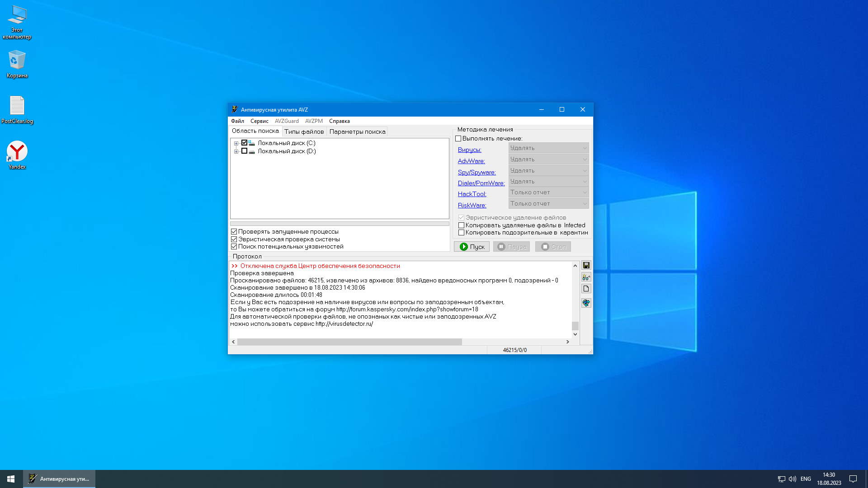Open the Сервис menu
This screenshot has width=868, height=488.
point(259,121)
